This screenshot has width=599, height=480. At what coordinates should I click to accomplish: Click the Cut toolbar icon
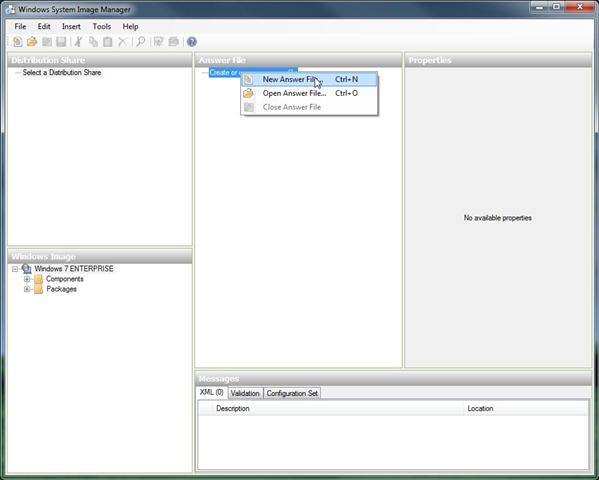(79, 42)
